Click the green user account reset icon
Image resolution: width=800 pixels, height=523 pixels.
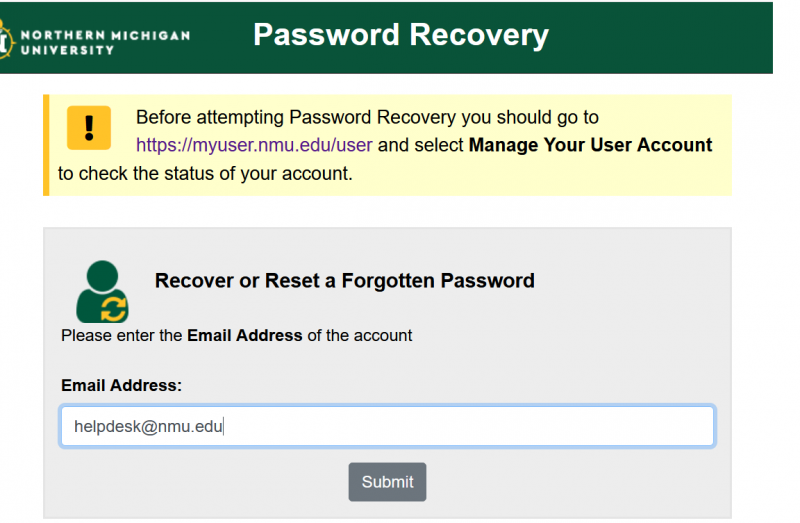[102, 290]
